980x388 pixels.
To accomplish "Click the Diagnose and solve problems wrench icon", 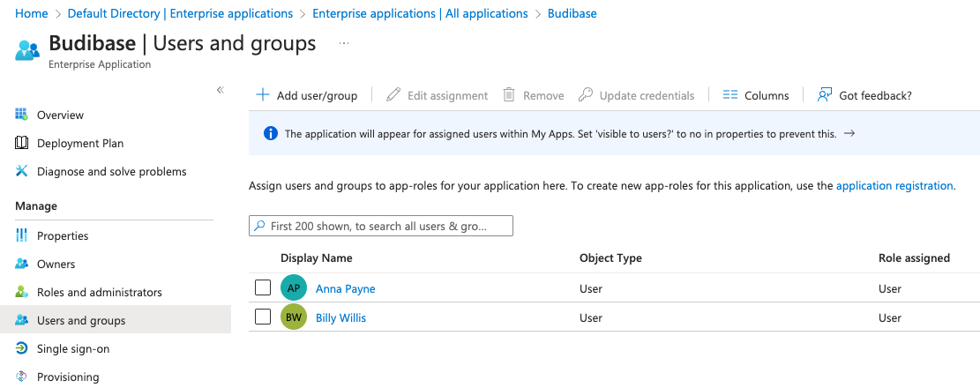I will (x=22, y=171).
